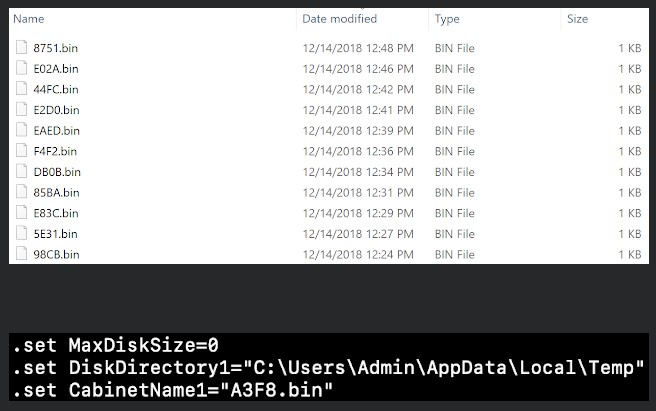Click the E2D0.bin file icon
Image resolution: width=656 pixels, height=411 pixels.
pyautogui.click(x=21, y=109)
